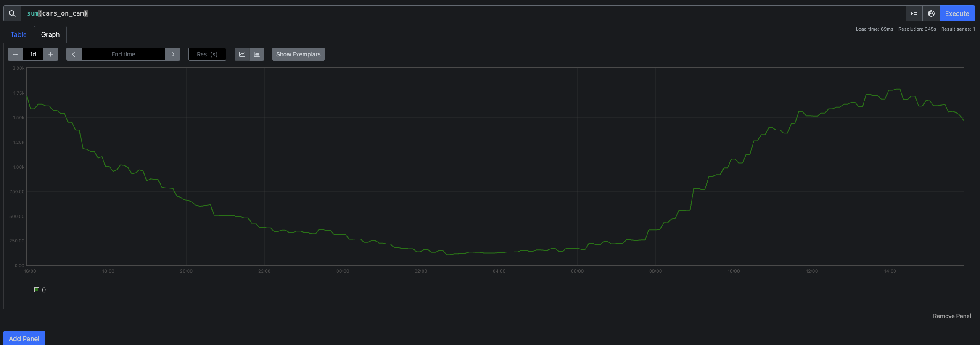The height and width of the screenshot is (345, 980).
Task: Click the format expression icon
Action: click(914, 13)
